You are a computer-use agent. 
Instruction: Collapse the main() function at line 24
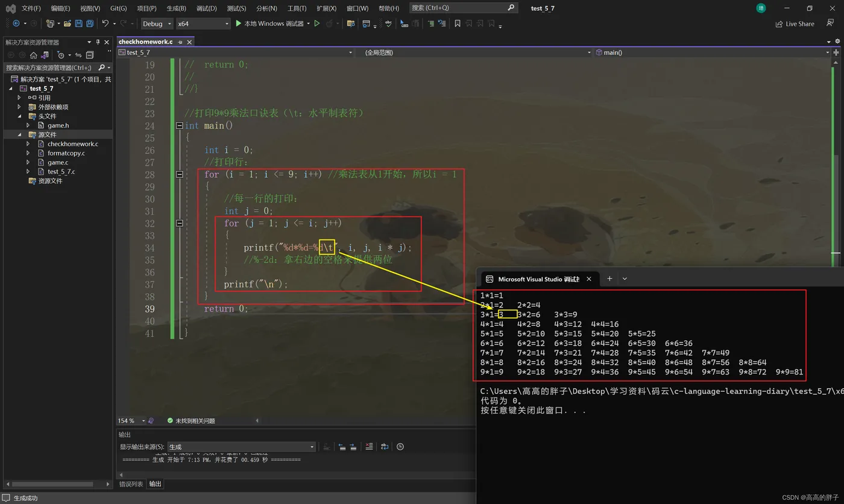179,125
